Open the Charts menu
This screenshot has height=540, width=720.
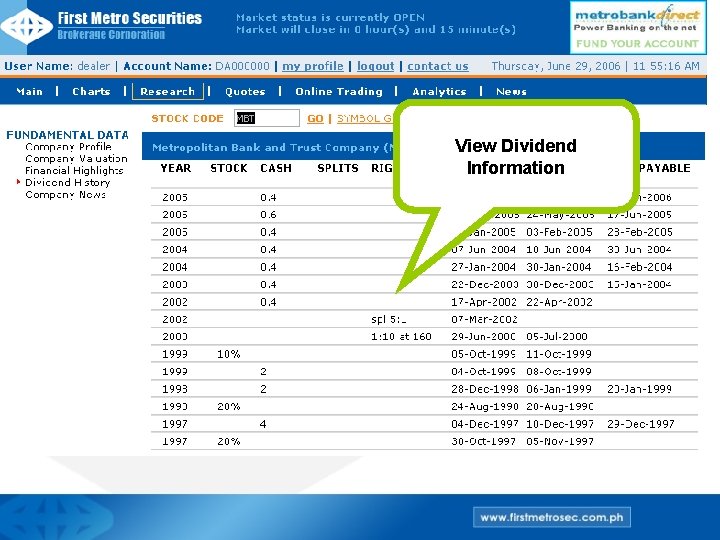coord(91,91)
